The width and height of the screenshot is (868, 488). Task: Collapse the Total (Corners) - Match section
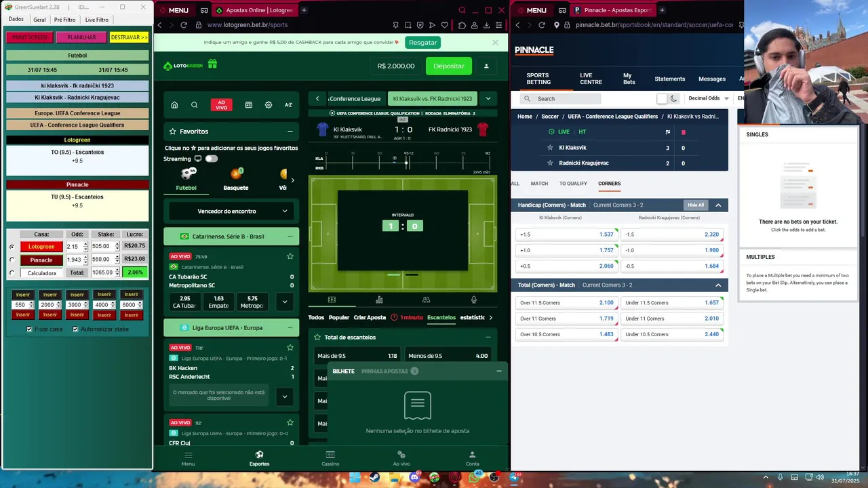[718, 285]
